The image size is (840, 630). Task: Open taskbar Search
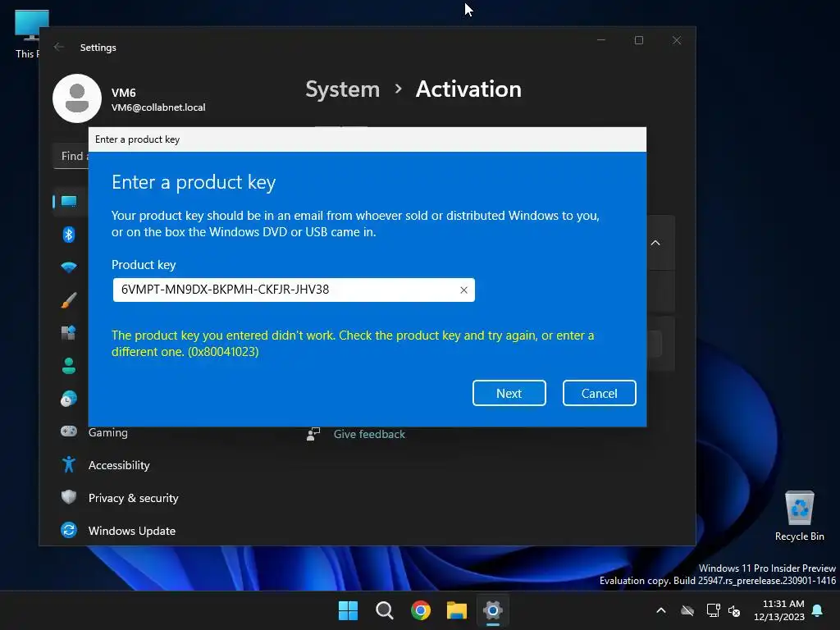click(385, 610)
